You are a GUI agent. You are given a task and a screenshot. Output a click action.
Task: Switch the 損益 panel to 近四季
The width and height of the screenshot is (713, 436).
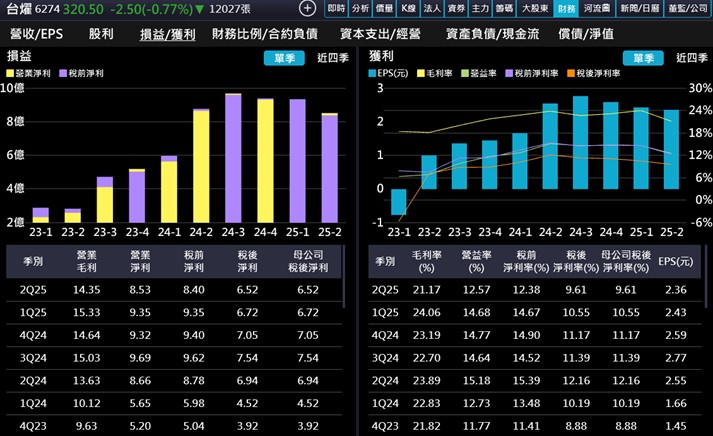[x=332, y=57]
